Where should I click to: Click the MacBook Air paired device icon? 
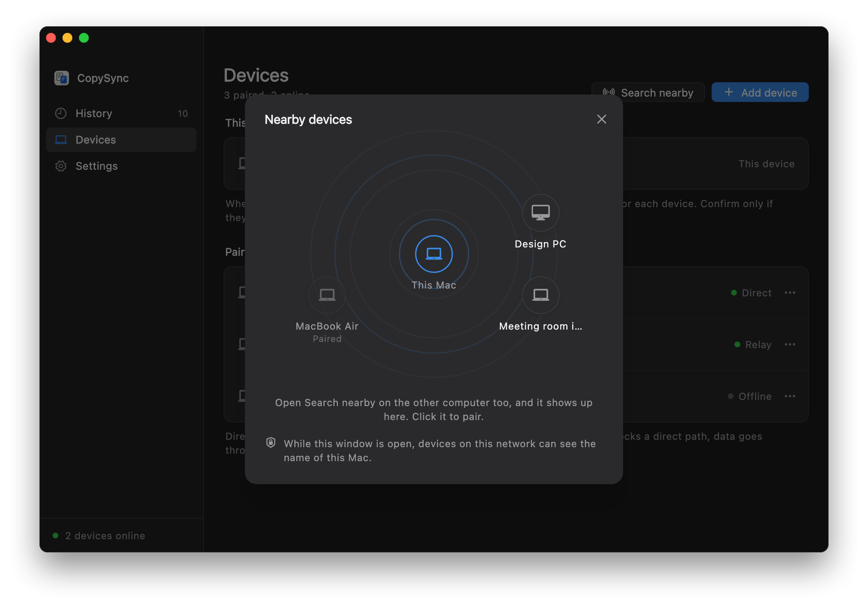click(327, 295)
